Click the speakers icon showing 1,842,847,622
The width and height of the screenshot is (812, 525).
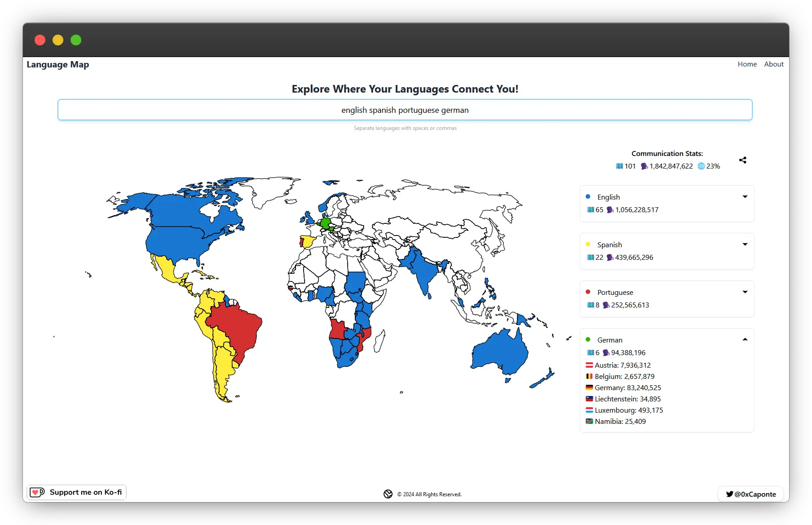(644, 166)
